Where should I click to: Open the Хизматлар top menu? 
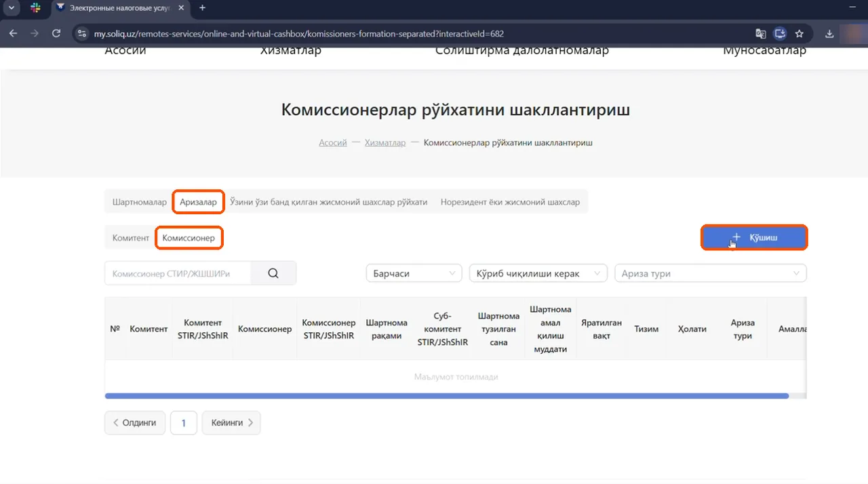pos(291,51)
